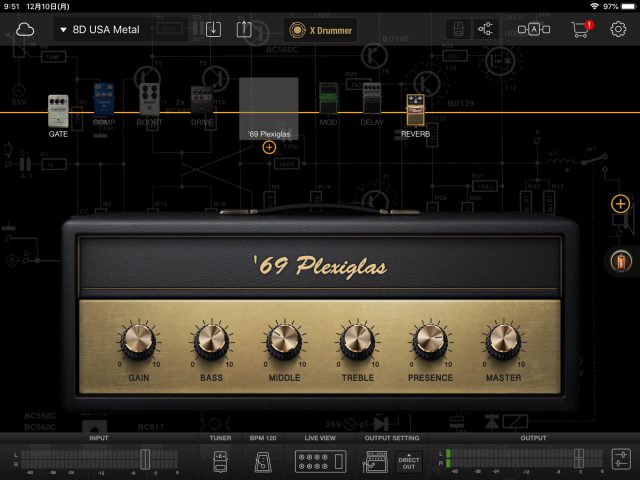Open the shopping cart store

(x=581, y=29)
